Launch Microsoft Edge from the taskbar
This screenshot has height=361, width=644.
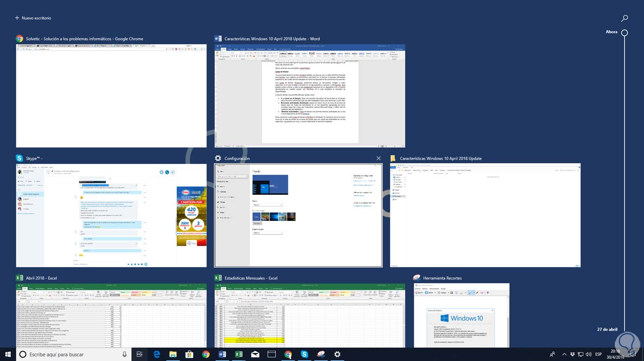pyautogui.click(x=157, y=354)
